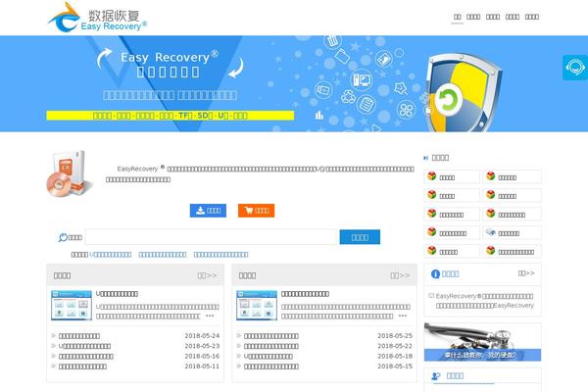Viewport: 588px width, 392px height.
Task: Click the Easy Recovery® title in the banner
Action: pos(170,57)
